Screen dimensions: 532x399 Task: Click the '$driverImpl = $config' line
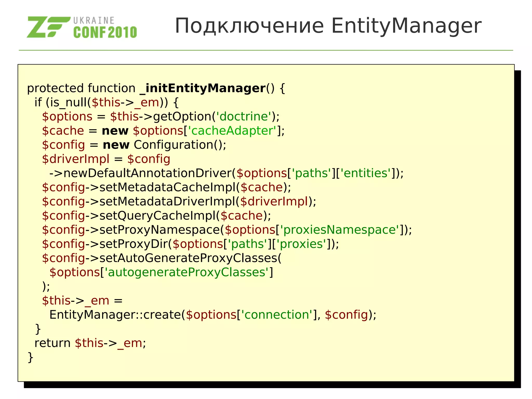[x=106, y=159]
